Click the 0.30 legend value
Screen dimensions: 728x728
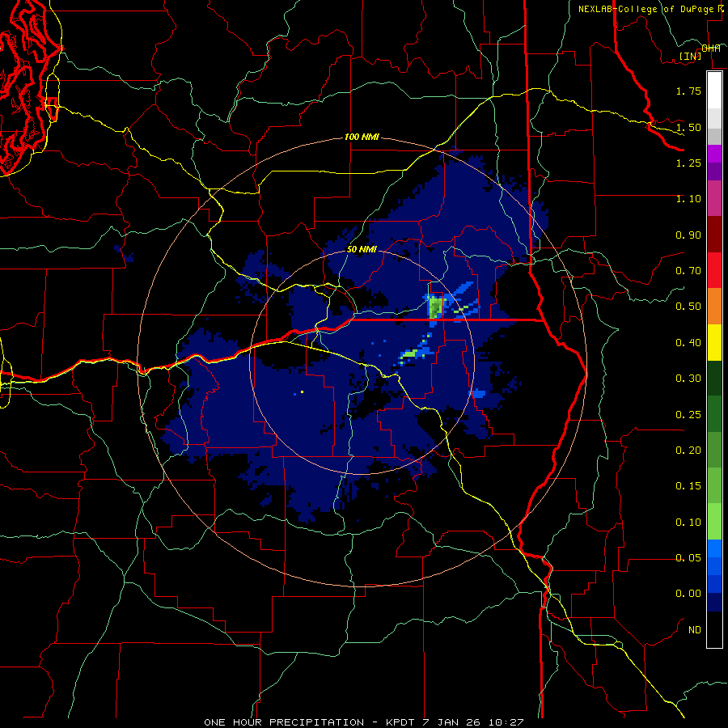(x=688, y=379)
